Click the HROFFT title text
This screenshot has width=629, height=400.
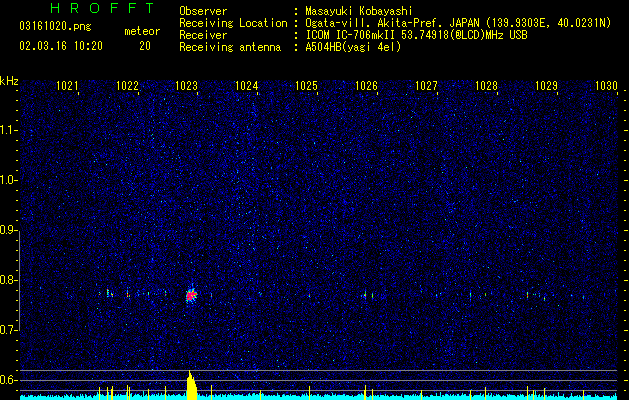click(x=102, y=8)
